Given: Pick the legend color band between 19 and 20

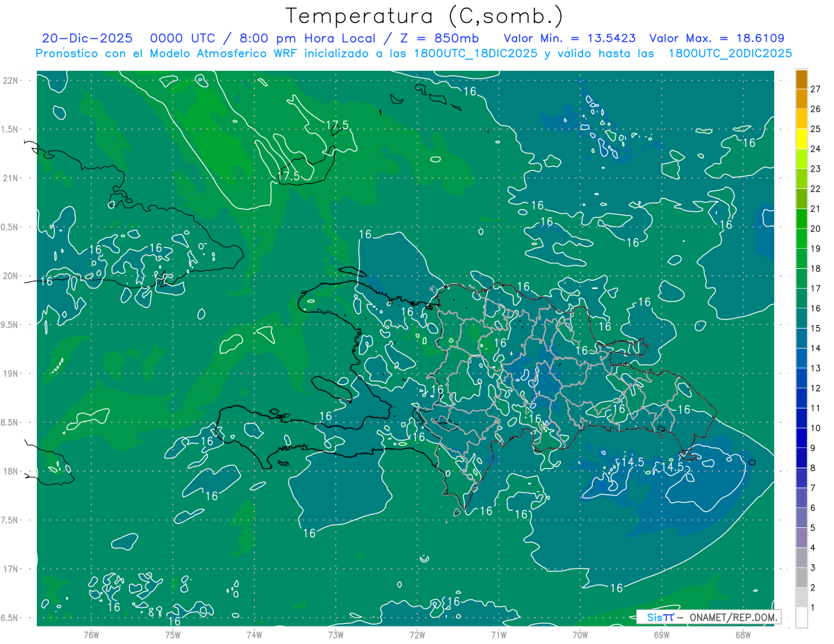Looking at the screenshot, I should pos(801,239).
